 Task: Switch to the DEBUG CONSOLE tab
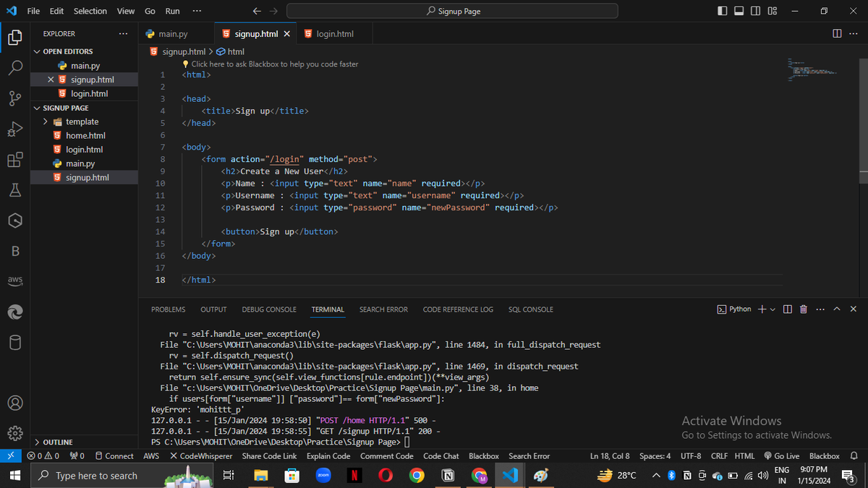269,309
